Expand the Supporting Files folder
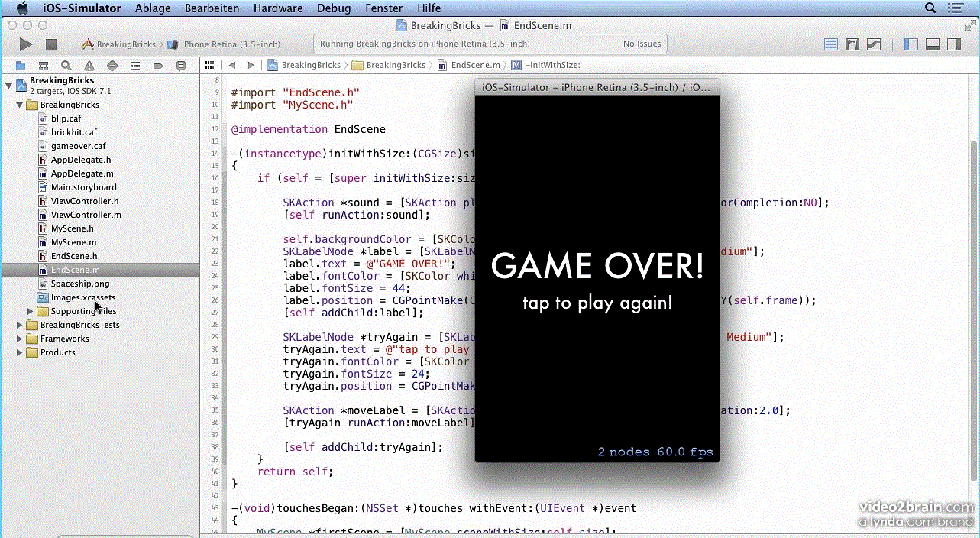The height and width of the screenshot is (538, 980). pos(31,311)
